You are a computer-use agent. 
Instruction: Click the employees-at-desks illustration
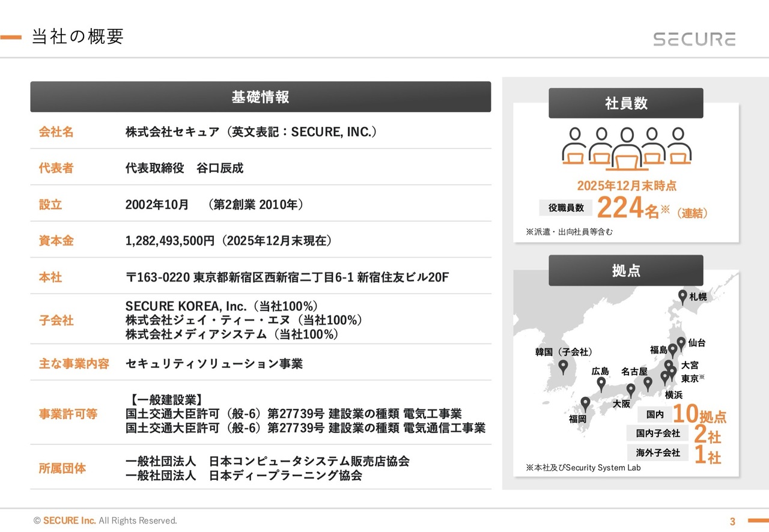[626, 147]
